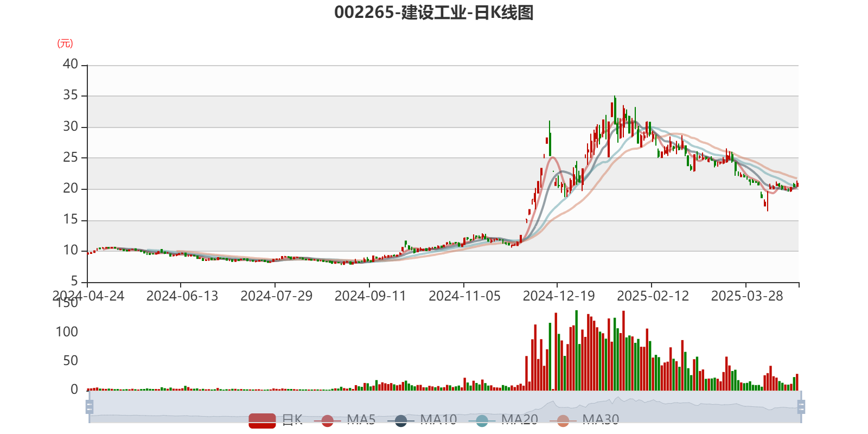Click the 100 volume axis label

67,332
